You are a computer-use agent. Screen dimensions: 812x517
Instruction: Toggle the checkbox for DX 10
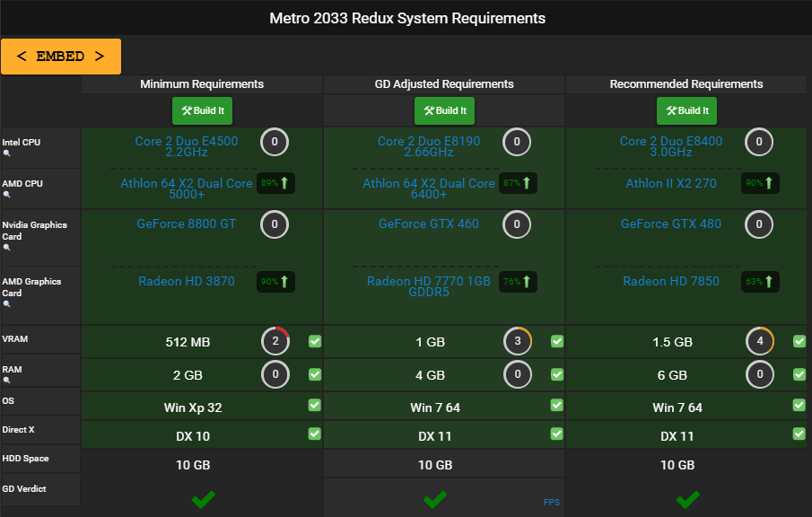pos(315,434)
